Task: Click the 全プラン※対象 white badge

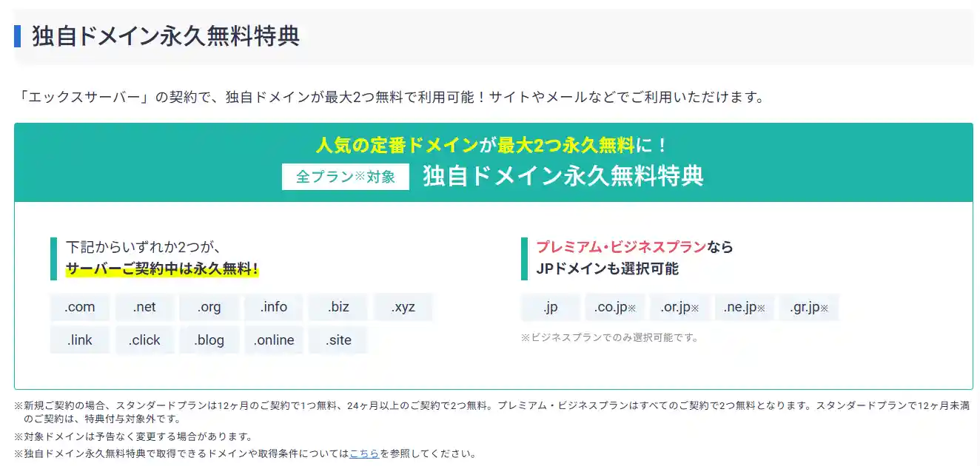Action: [x=346, y=177]
